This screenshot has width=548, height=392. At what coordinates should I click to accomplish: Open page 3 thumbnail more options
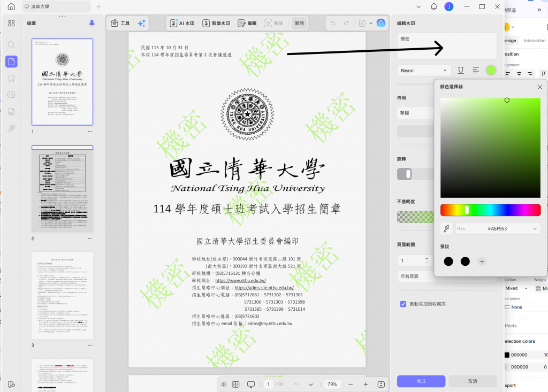tap(90, 345)
